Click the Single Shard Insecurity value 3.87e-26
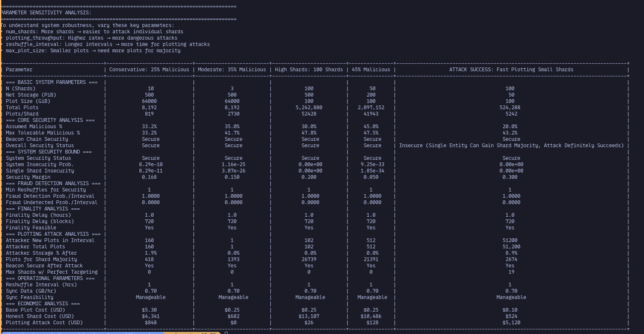The width and height of the screenshot is (644, 334). click(x=234, y=171)
